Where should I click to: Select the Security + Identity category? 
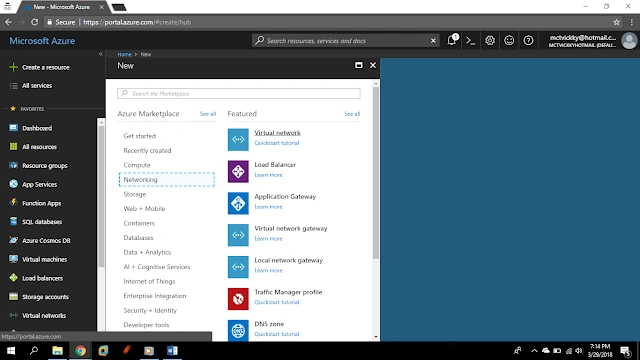point(150,311)
